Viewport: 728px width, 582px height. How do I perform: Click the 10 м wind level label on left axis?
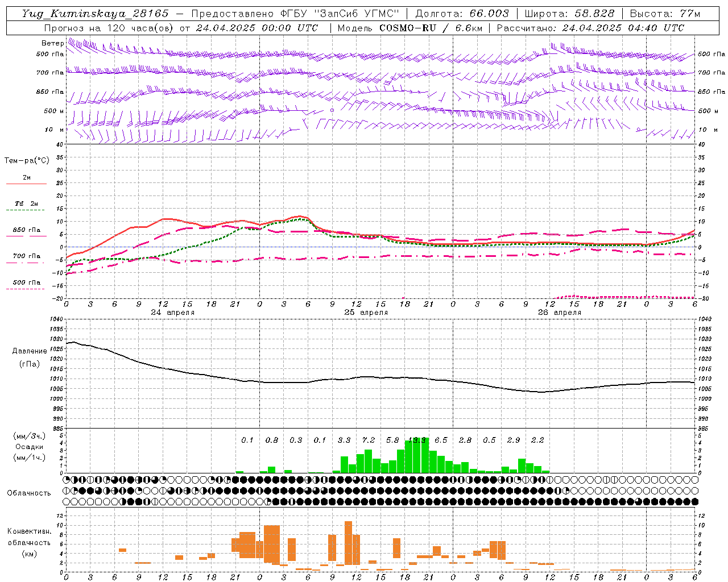(x=54, y=130)
